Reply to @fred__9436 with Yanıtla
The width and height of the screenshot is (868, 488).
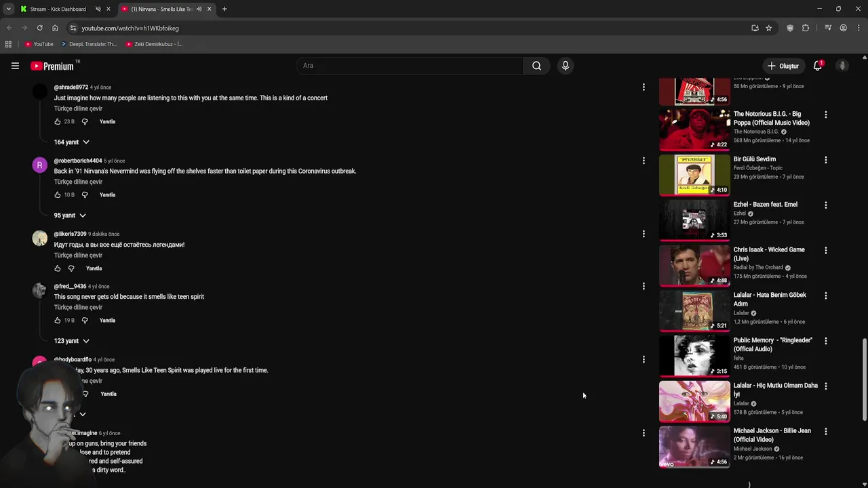point(107,321)
